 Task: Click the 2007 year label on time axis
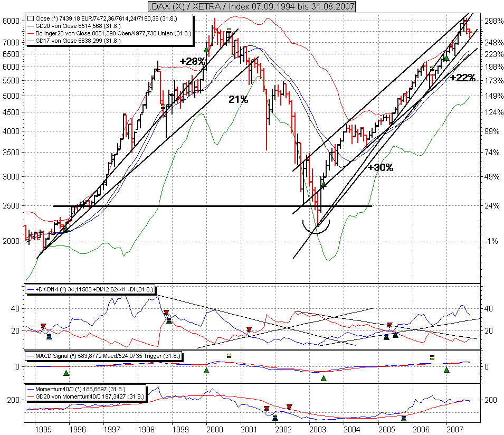(x=455, y=430)
